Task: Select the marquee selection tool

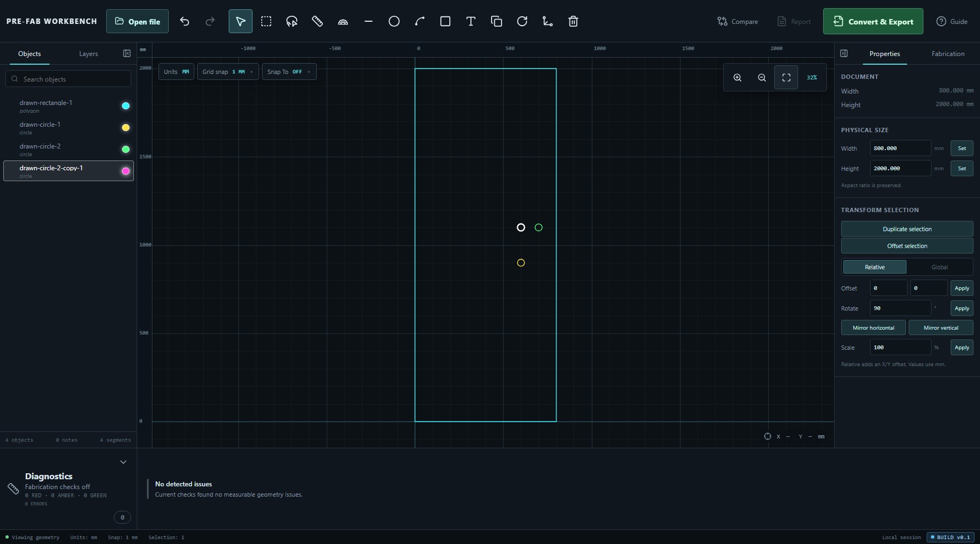Action: tap(266, 21)
